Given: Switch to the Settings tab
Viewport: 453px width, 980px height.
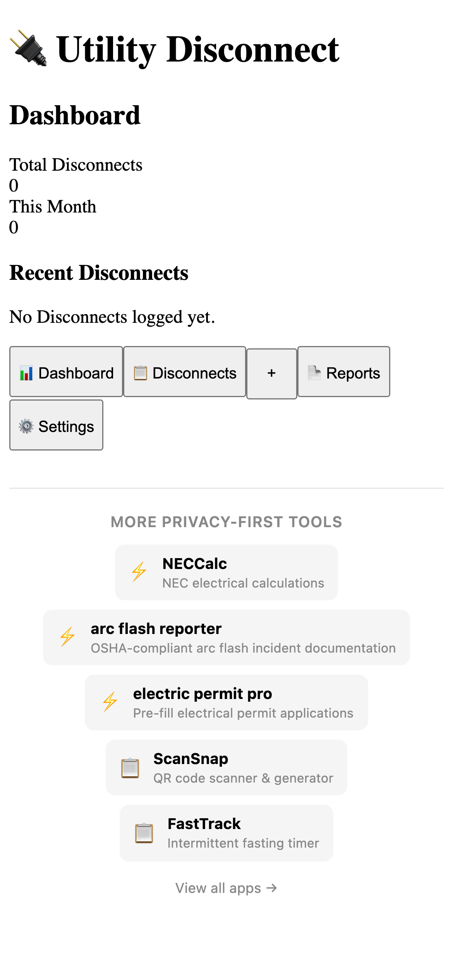Looking at the screenshot, I should tap(56, 426).
